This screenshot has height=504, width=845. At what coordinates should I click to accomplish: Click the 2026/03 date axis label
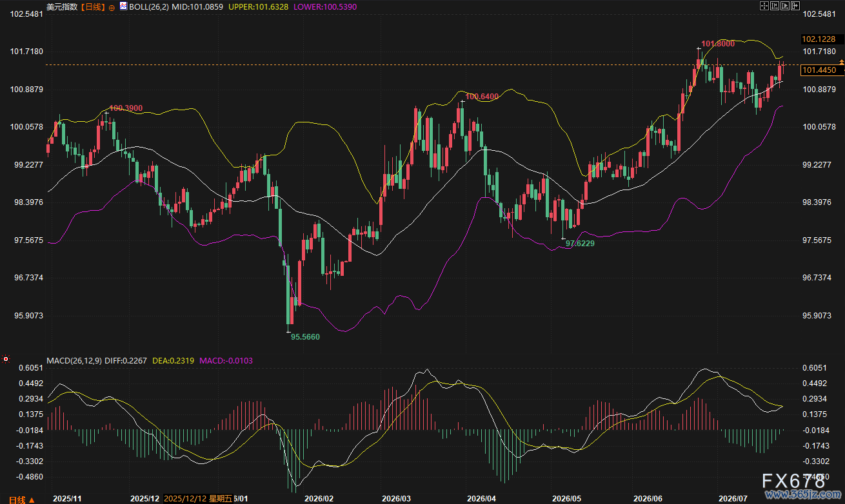coord(396,499)
